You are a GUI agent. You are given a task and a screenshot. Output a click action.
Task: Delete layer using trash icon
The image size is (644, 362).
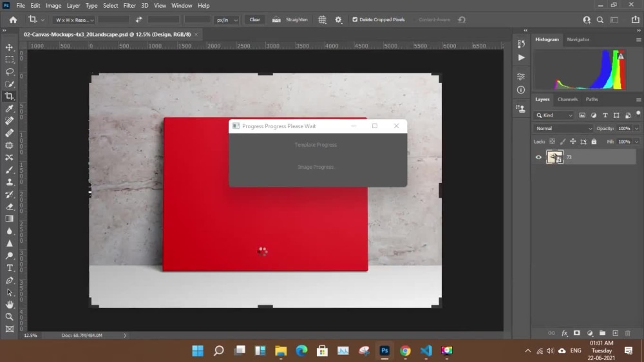pos(627,333)
